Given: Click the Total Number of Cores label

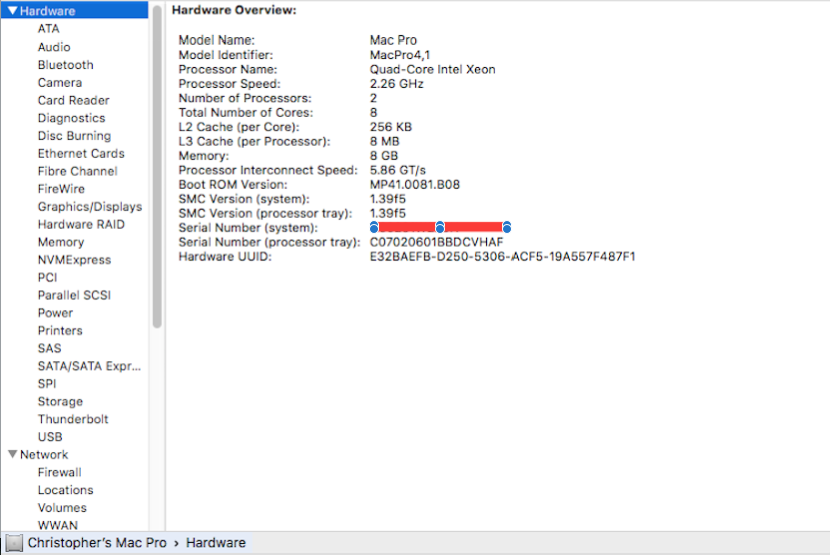Looking at the screenshot, I should (x=246, y=113).
